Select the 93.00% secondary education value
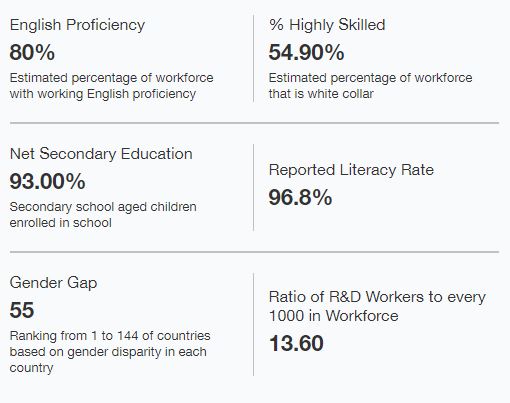 (47, 182)
